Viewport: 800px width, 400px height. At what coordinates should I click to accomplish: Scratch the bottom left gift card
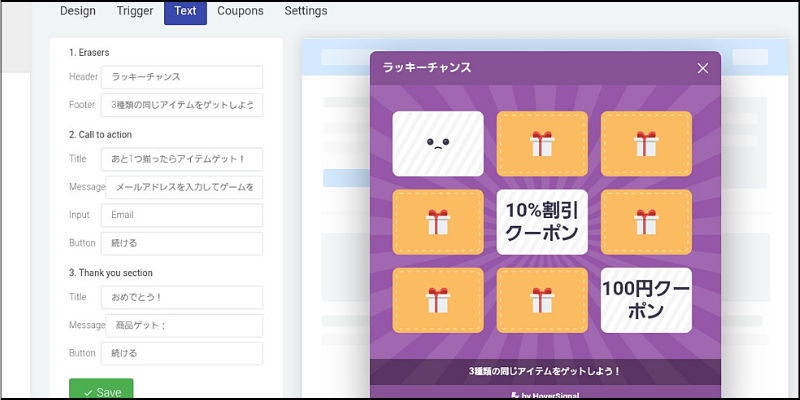tap(438, 300)
